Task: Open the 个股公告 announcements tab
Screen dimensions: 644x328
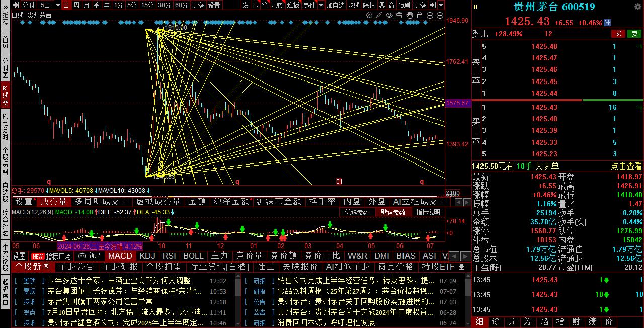Action: (x=77, y=267)
